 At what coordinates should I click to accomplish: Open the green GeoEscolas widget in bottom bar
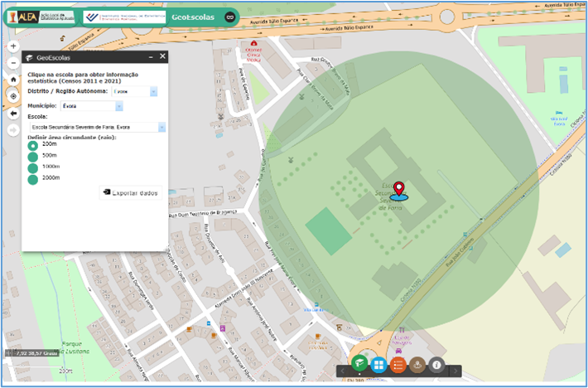coord(359,364)
